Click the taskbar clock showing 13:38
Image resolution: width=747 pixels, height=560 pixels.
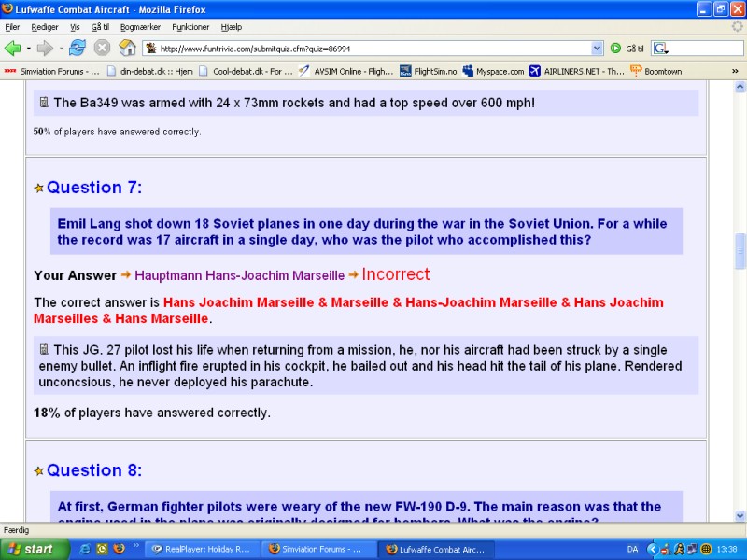pos(727,550)
